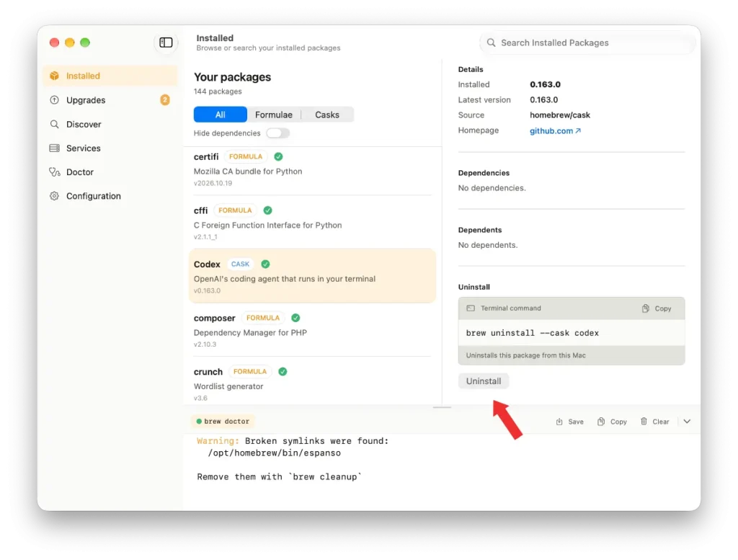Switch to the Formulae filter
The height and width of the screenshot is (560, 738).
273,115
